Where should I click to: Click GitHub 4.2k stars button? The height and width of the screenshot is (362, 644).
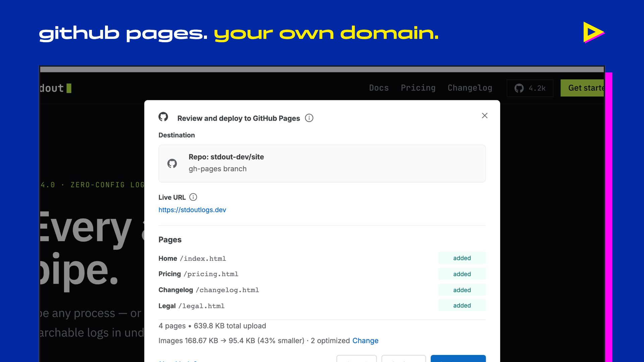pos(530,88)
